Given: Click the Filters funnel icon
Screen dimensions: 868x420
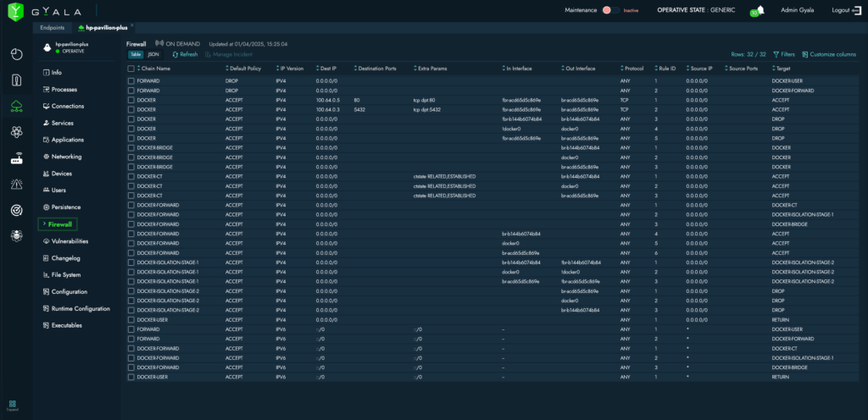Looking at the screenshot, I should tap(776, 53).
